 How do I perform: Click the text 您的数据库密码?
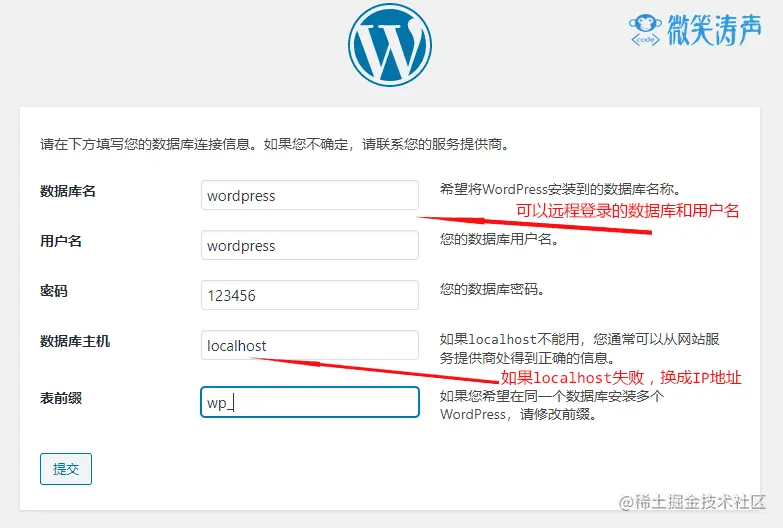tap(492, 289)
